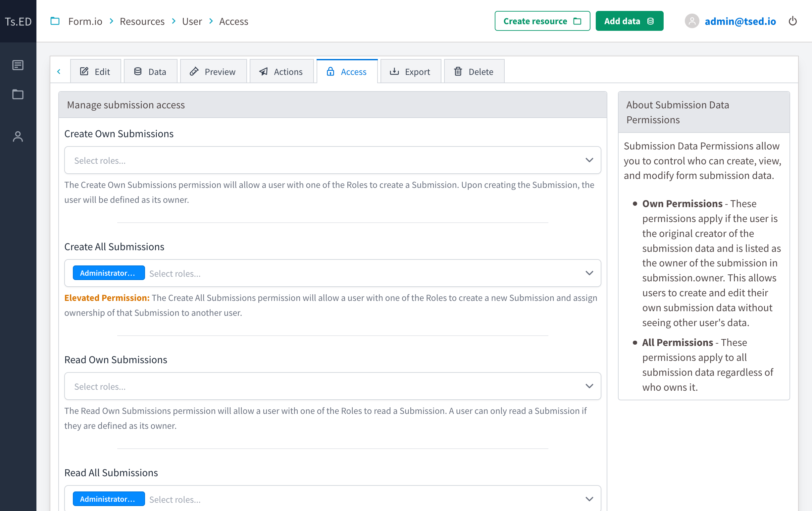812x511 pixels.
Task: Expand the Read All Submissions roles dropdown
Action: click(589, 498)
